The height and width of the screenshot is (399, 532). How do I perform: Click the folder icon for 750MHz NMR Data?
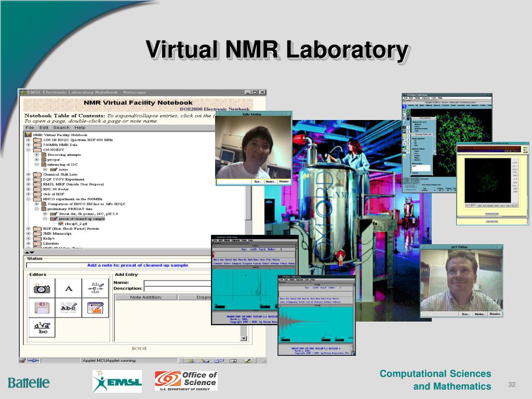click(x=37, y=145)
